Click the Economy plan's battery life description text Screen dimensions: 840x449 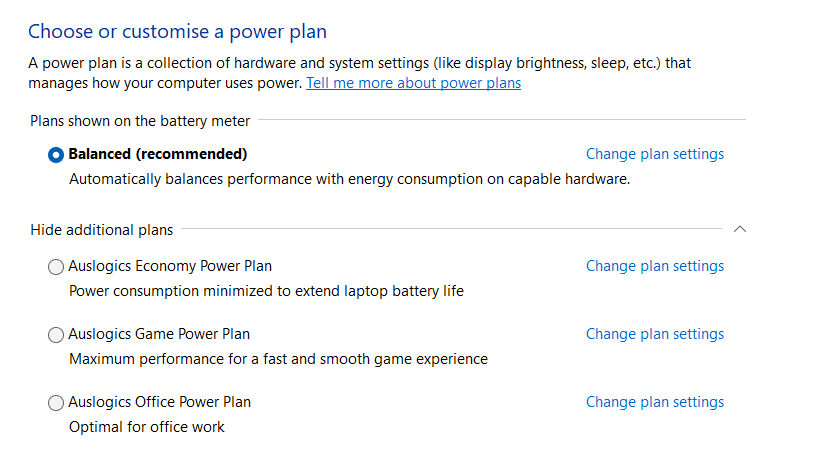tap(266, 291)
